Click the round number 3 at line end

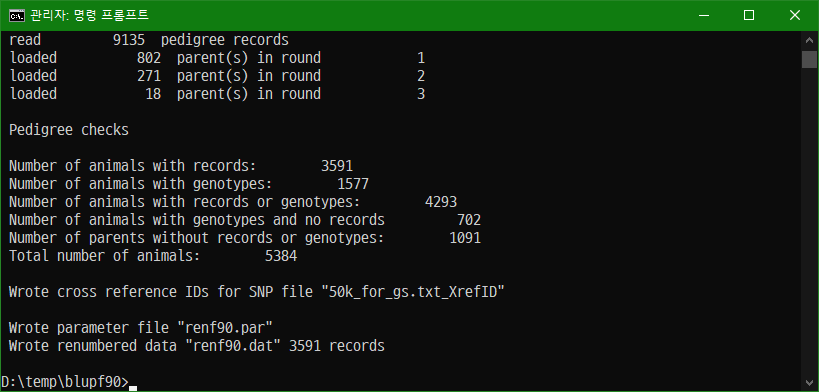tap(421, 94)
